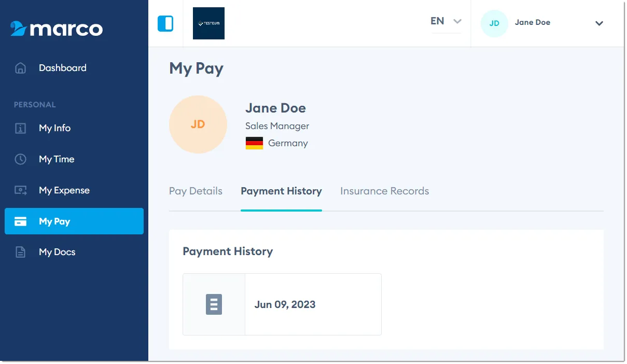Toggle the sidebar collapse button
This screenshot has height=364, width=627.
(165, 23)
